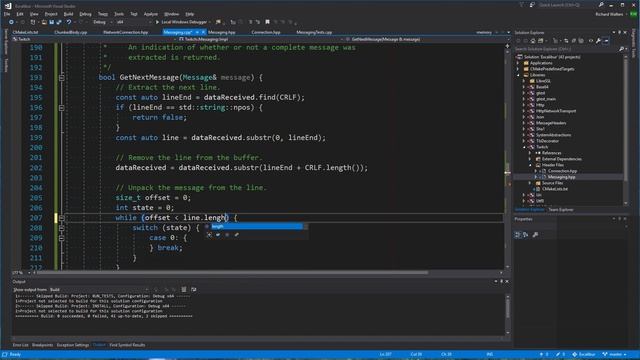
Task: Collapse the Twitch project node
Action: pos(524,147)
